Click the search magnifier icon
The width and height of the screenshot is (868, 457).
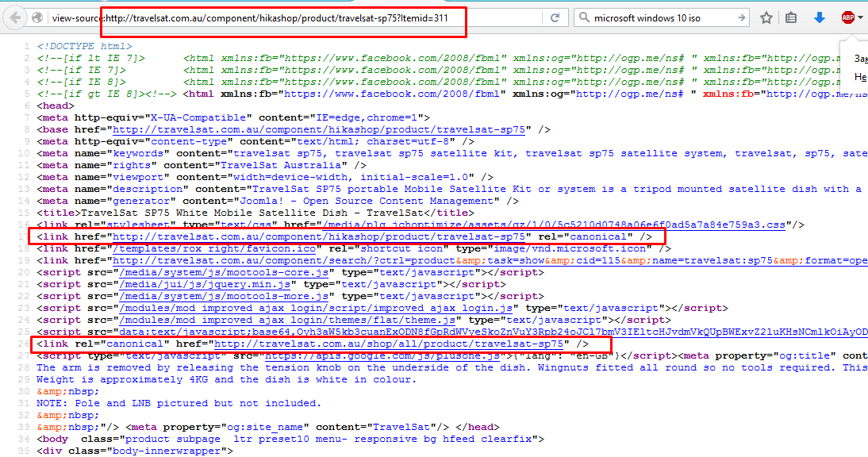pyautogui.click(x=584, y=17)
